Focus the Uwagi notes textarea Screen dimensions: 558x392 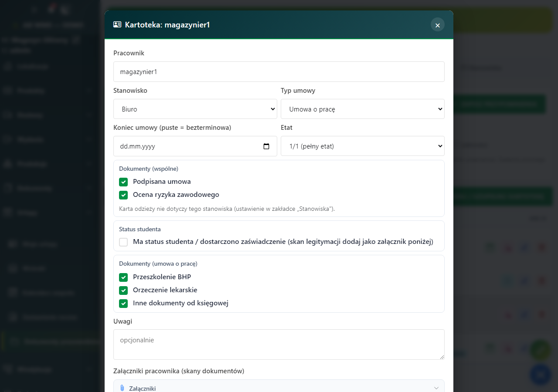pos(279,345)
